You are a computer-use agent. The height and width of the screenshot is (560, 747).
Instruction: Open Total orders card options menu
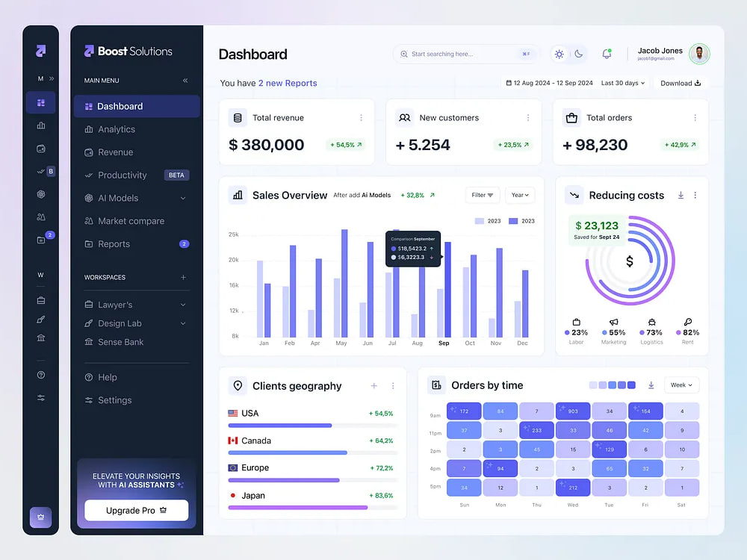pyautogui.click(x=695, y=118)
